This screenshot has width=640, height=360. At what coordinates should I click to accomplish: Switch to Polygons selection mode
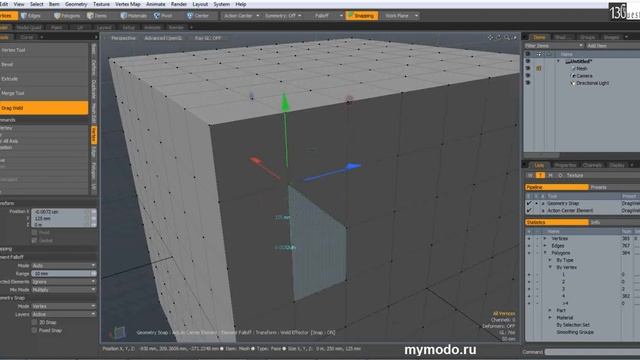[67, 16]
